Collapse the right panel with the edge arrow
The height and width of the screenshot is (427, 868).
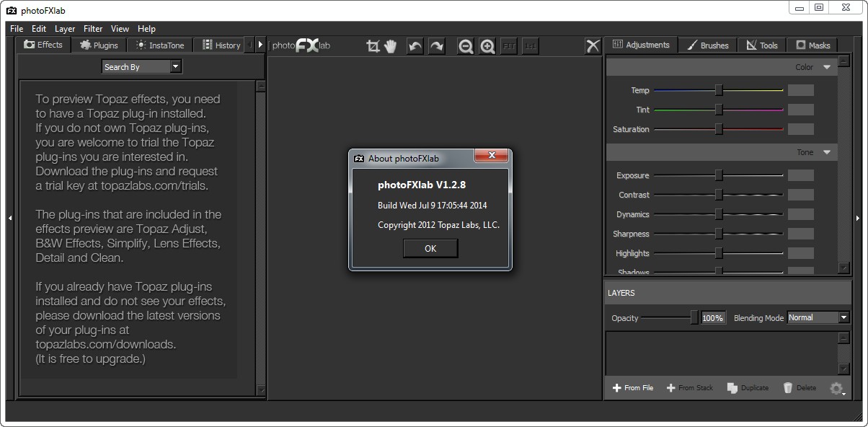pos(858,218)
